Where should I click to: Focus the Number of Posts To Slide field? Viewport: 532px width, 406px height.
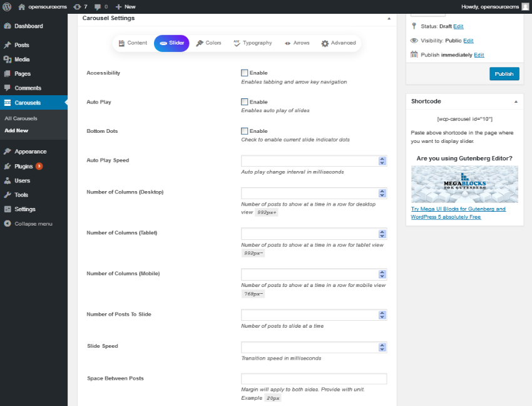(314, 315)
